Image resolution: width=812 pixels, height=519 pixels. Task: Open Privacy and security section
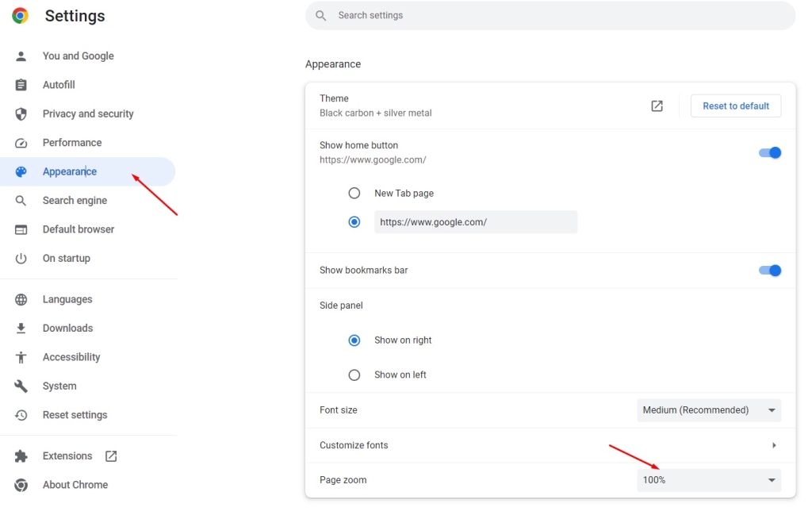88,113
